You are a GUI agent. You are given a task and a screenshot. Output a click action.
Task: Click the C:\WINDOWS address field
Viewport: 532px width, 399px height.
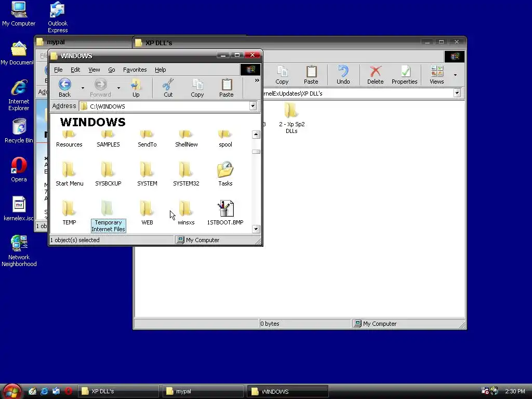coord(168,106)
